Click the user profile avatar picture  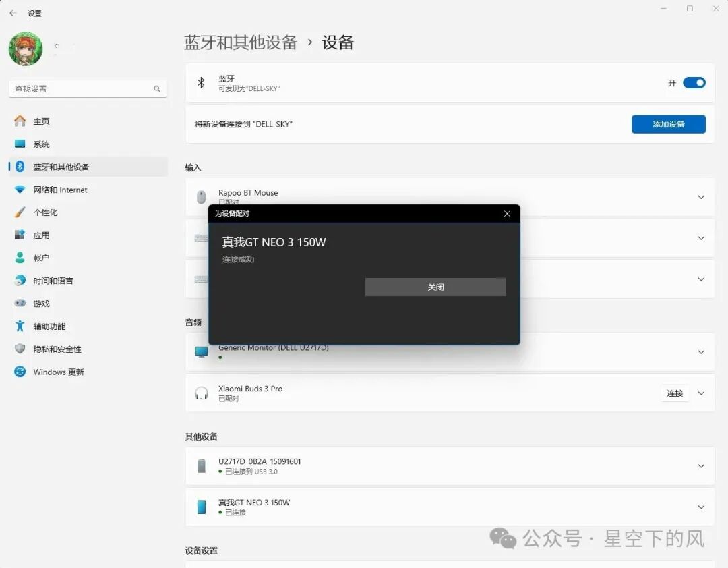(26, 49)
